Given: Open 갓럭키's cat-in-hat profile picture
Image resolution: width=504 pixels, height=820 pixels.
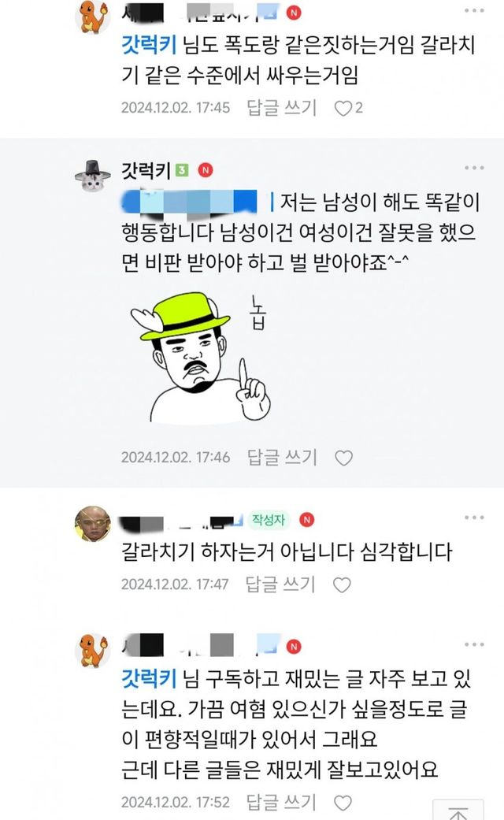Looking at the screenshot, I should pos(93,176).
